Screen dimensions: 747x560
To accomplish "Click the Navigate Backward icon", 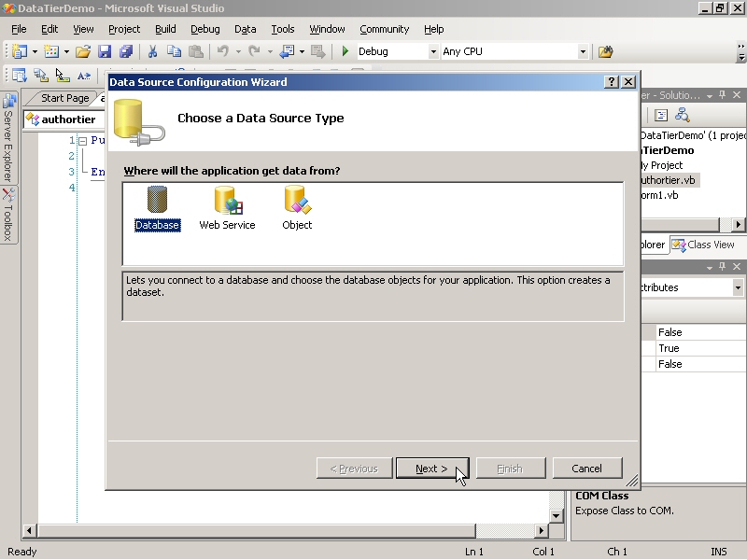I will [x=287, y=51].
